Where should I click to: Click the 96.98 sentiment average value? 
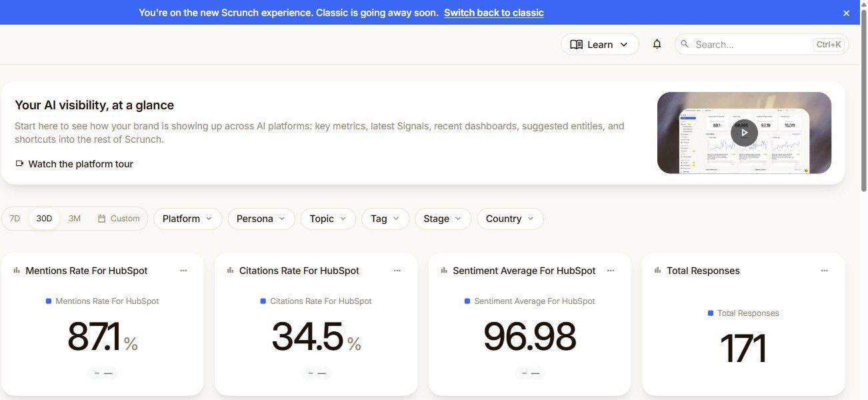pos(530,337)
